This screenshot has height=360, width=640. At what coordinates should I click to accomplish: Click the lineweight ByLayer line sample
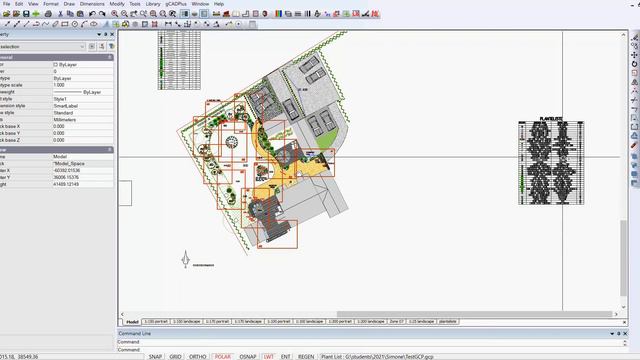click(67, 92)
